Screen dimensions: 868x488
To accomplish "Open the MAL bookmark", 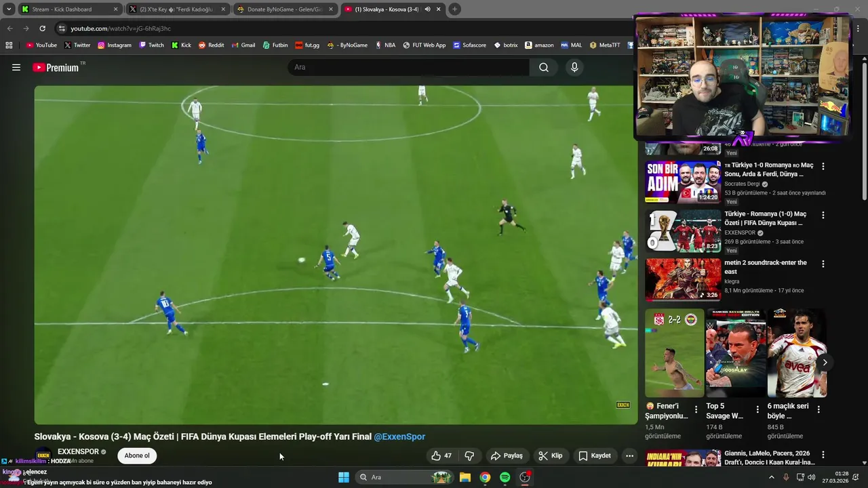I will point(571,45).
